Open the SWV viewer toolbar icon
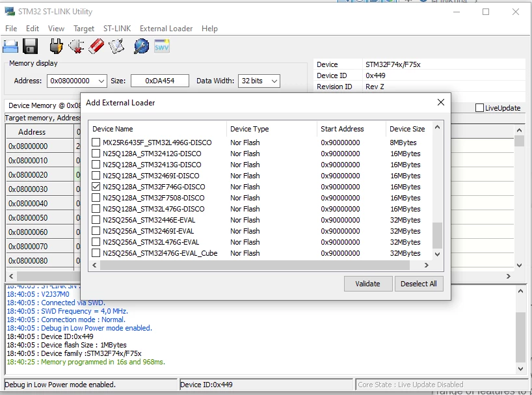 [x=162, y=46]
